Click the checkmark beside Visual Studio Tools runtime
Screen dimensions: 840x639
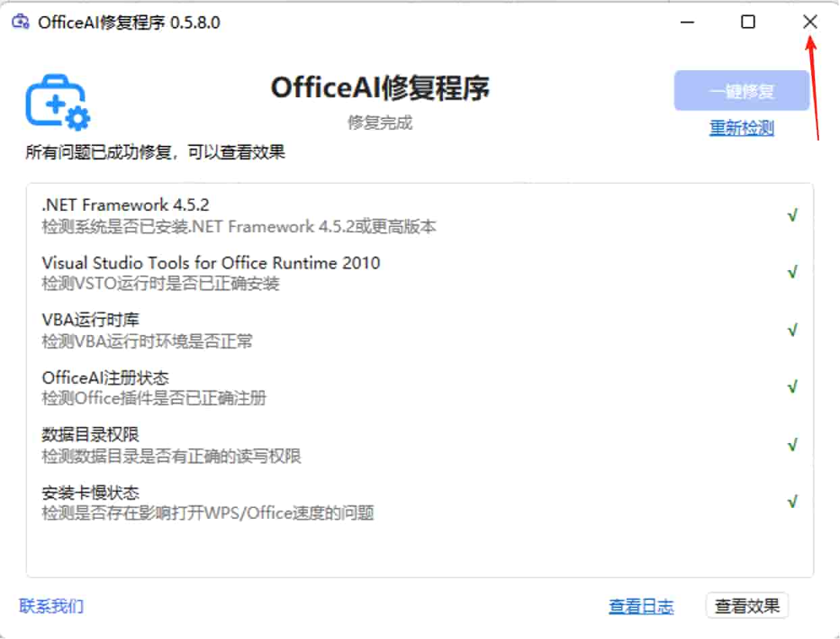click(791, 272)
